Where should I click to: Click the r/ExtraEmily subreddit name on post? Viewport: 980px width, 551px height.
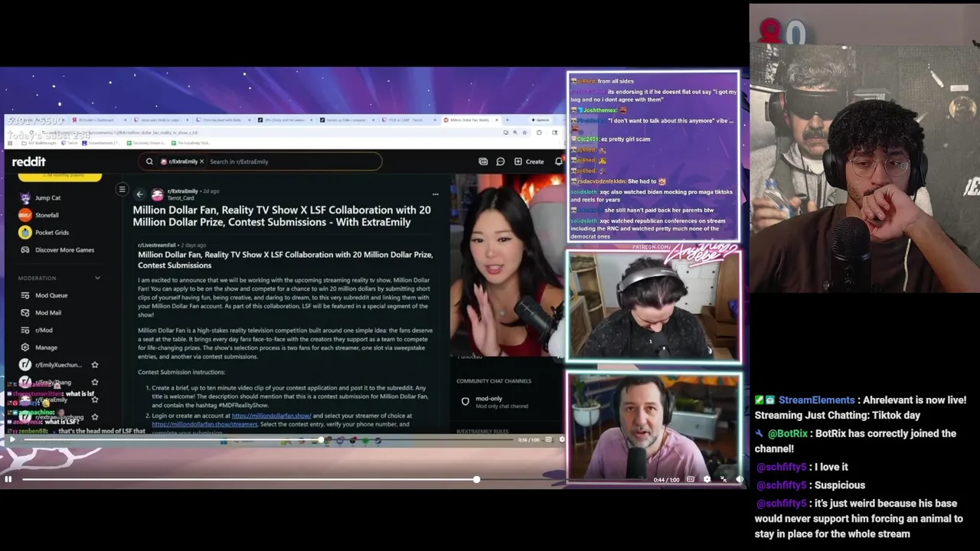click(182, 191)
